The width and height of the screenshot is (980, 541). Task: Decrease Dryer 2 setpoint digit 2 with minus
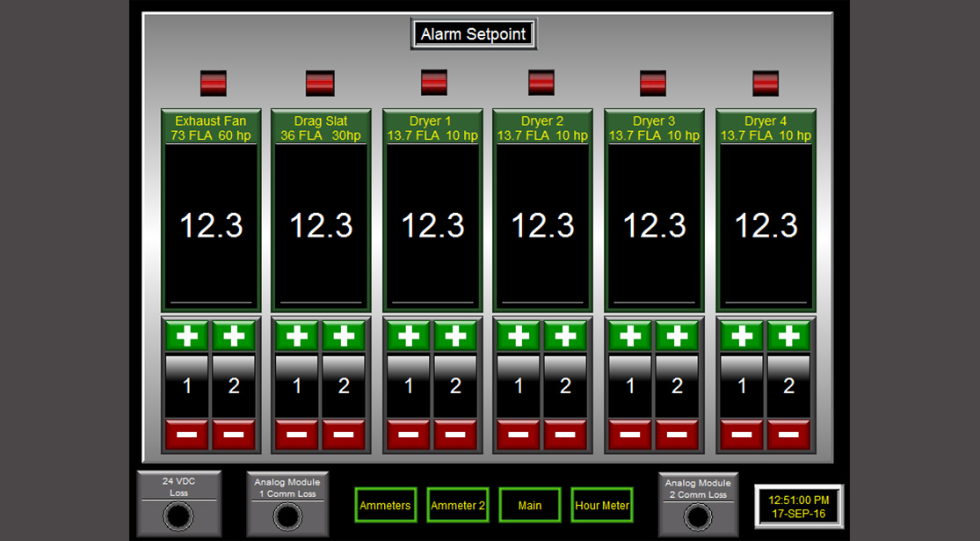coord(566,435)
